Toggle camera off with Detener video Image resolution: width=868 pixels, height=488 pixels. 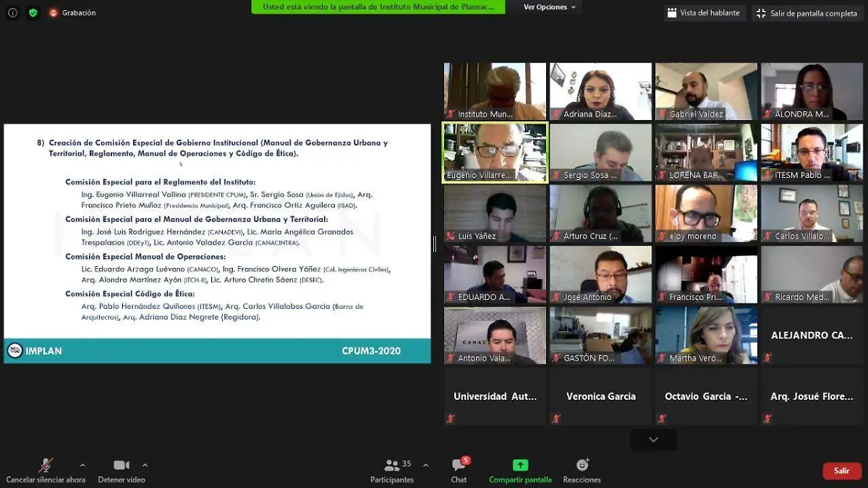tap(122, 470)
